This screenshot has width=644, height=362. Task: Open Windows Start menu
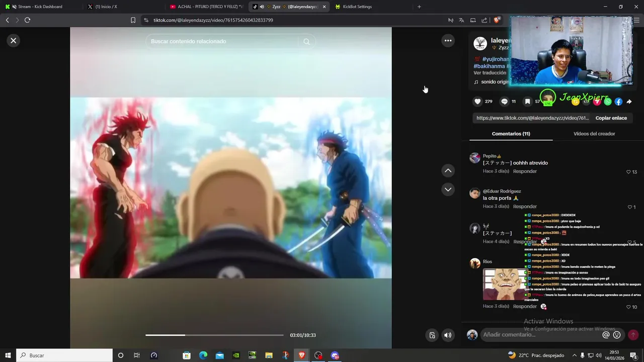[8, 355]
